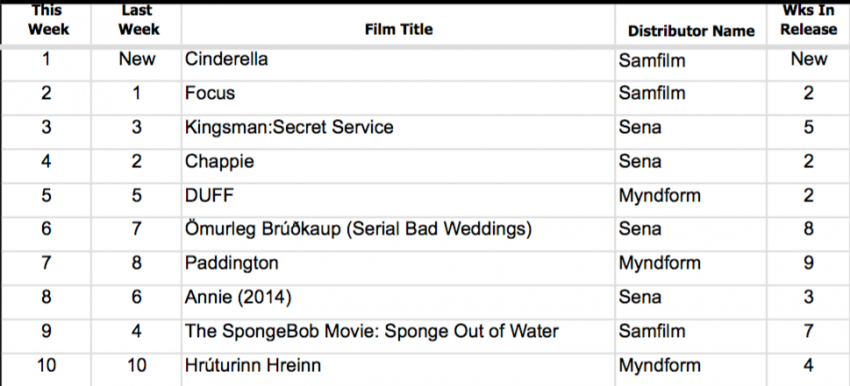This screenshot has width=850, height=386.
Task: Click the Film Title column header
Action: pyautogui.click(x=398, y=29)
